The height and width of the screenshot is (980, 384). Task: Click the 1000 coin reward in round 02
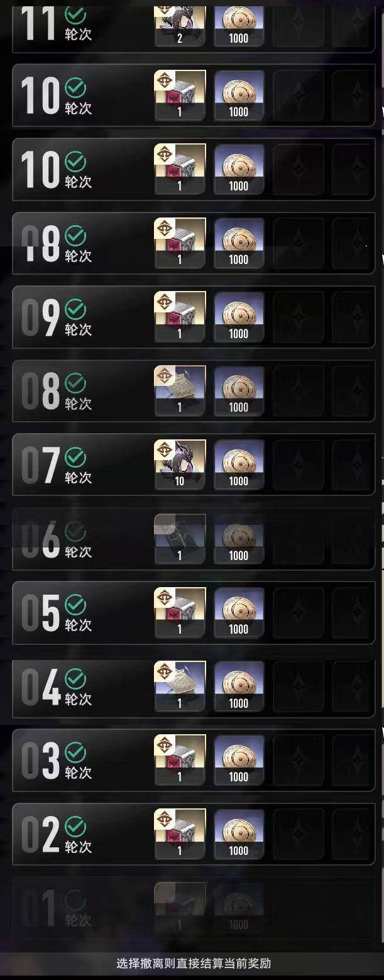pyautogui.click(x=239, y=834)
